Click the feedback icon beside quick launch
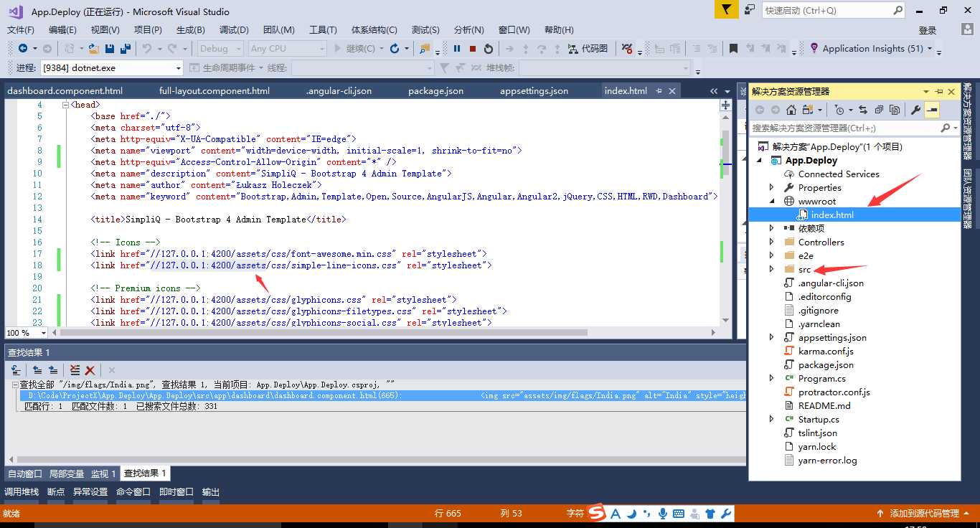Screen dimensions: 980x528 point(750,10)
